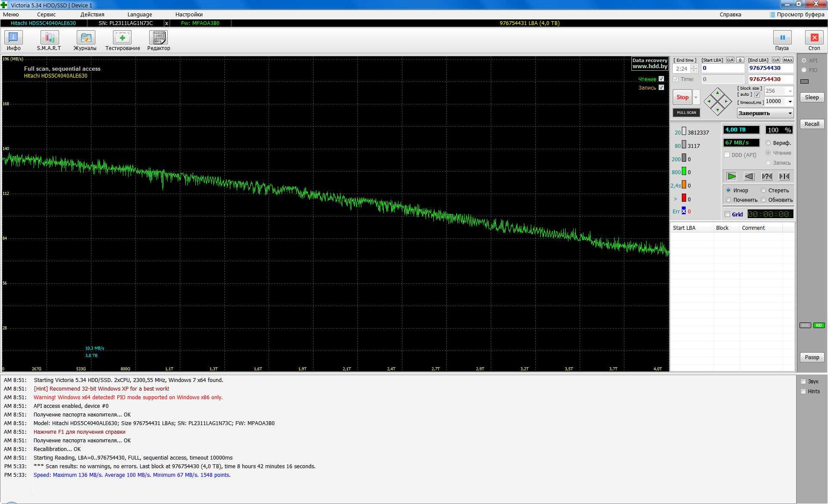Open the Настройки menu
The height and width of the screenshot is (504, 828).
[x=189, y=14]
